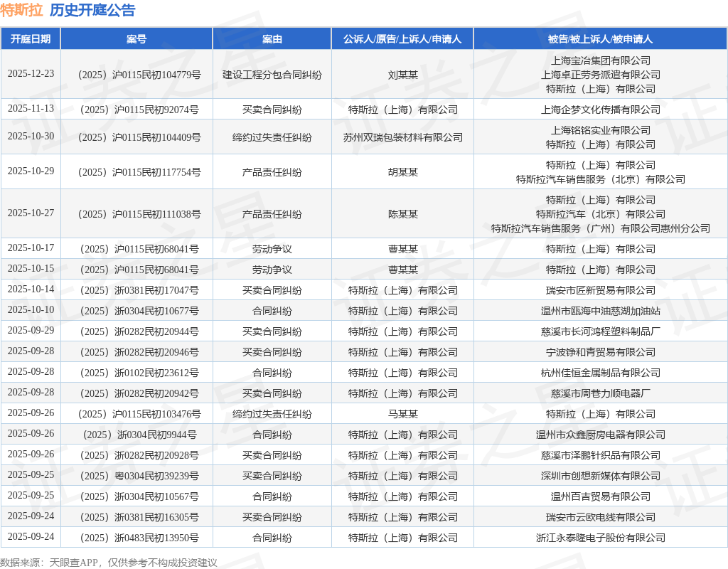
Task: Select case number 浙0304民初10677号
Action: (x=139, y=311)
